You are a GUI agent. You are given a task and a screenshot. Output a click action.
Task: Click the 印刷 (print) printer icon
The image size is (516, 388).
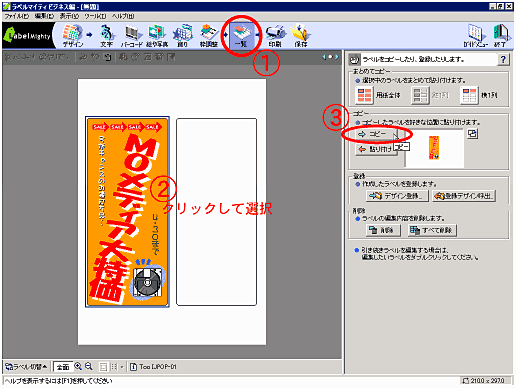(x=275, y=35)
